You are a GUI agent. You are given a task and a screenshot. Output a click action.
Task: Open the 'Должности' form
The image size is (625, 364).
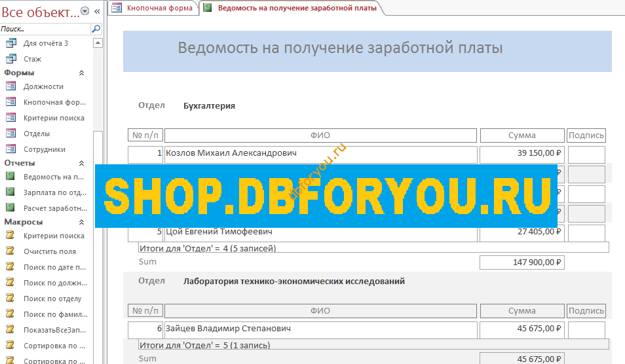tap(43, 86)
